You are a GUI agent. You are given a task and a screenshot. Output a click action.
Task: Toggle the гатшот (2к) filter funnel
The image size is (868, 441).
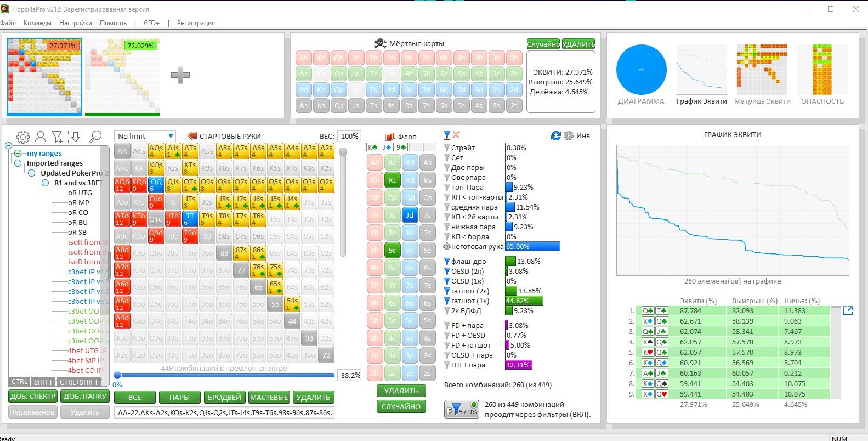(447, 291)
